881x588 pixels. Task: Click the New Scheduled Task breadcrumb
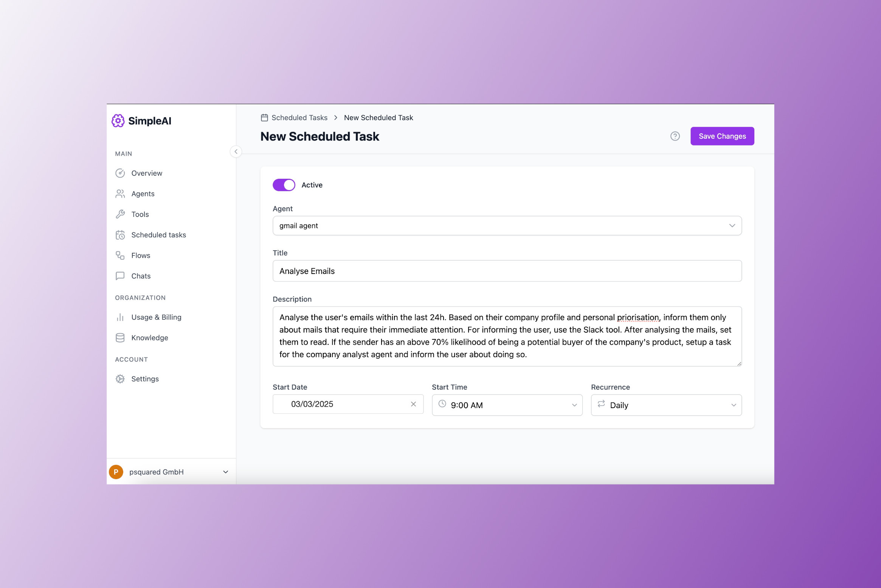(x=378, y=118)
